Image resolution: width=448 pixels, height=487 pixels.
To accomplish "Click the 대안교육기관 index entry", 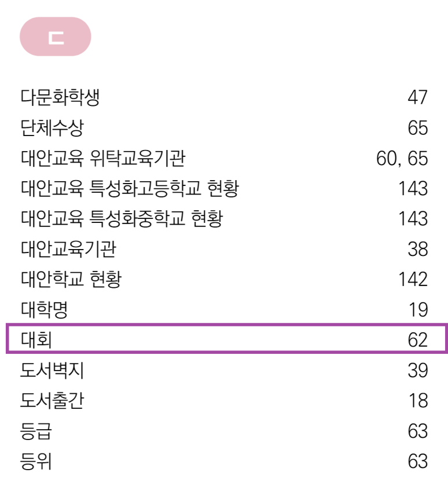I will (68, 249).
